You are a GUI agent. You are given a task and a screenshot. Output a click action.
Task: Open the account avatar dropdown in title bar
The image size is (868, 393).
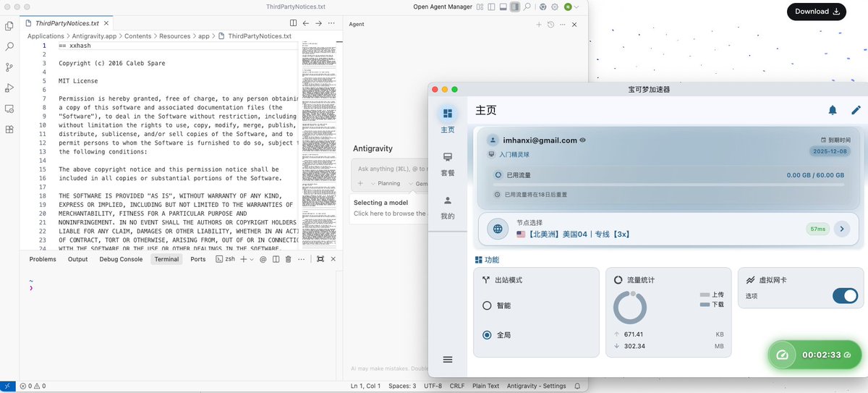[x=571, y=7]
